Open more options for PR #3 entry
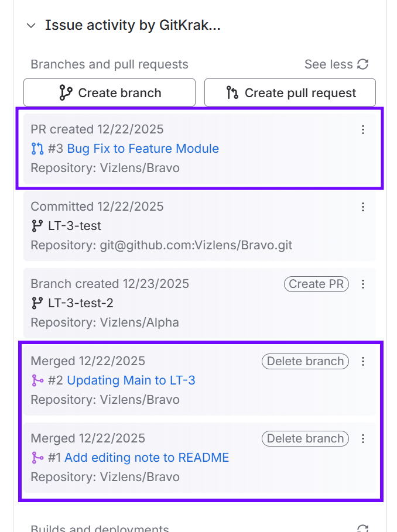397x532 pixels. tap(363, 129)
